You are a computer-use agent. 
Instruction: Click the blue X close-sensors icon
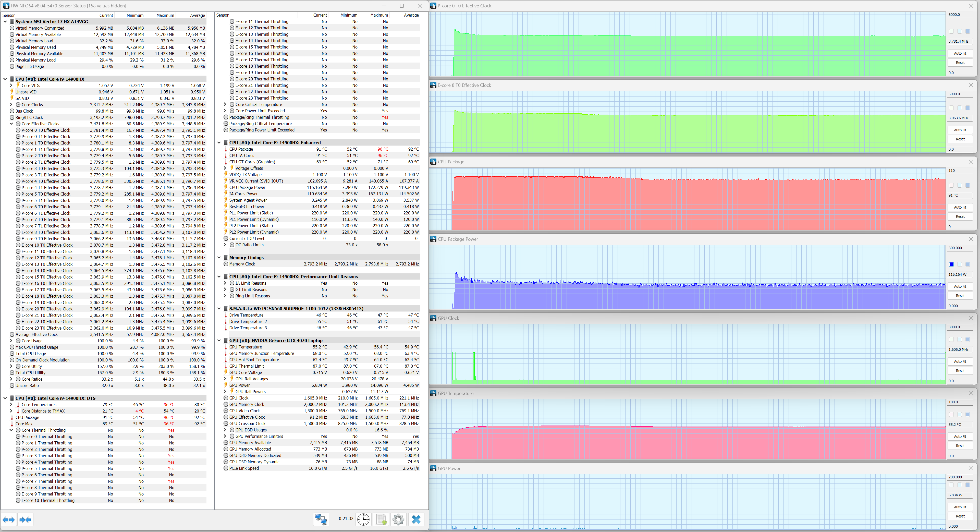click(416, 519)
